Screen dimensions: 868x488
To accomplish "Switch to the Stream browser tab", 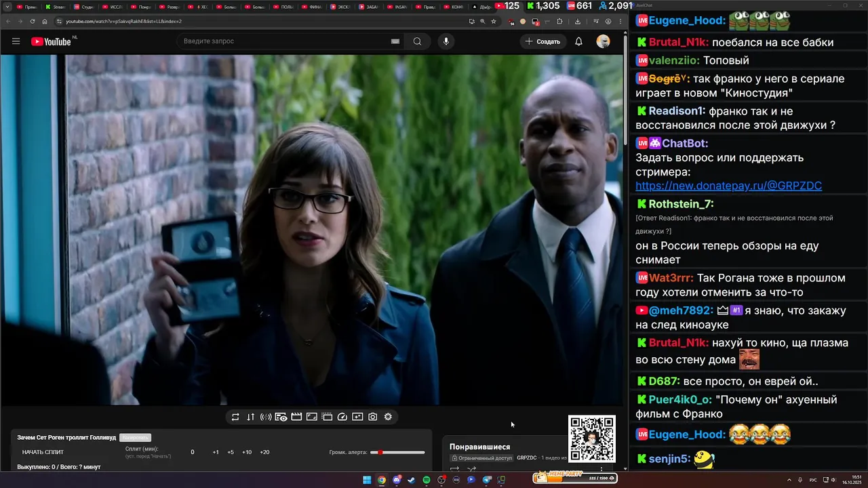I will pos(56,7).
